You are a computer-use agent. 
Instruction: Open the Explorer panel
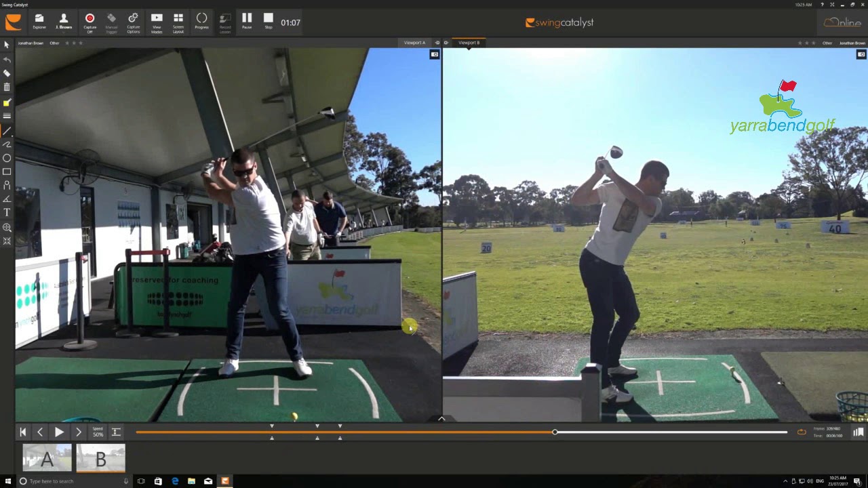pos(39,22)
